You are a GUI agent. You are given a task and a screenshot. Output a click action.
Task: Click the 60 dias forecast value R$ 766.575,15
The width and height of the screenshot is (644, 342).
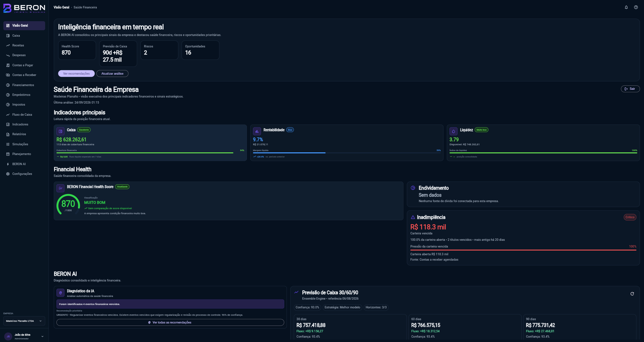coord(426,325)
